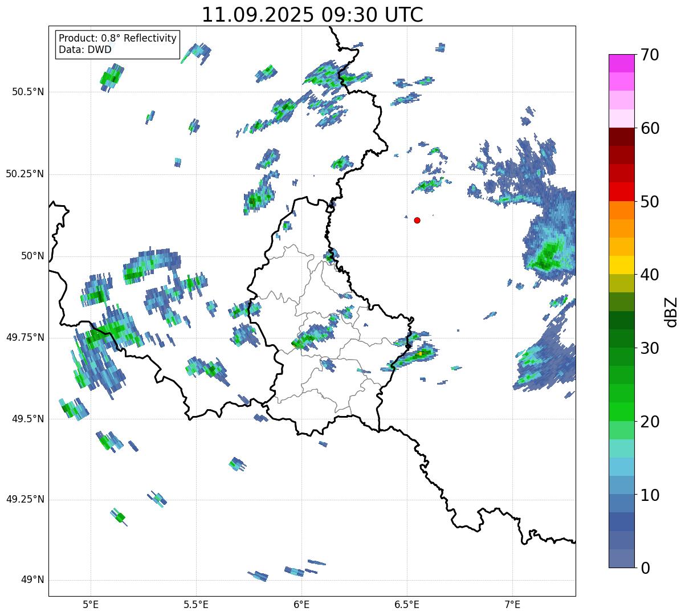
Task: Click the latitude label 50.25°N
Action: [25, 174]
